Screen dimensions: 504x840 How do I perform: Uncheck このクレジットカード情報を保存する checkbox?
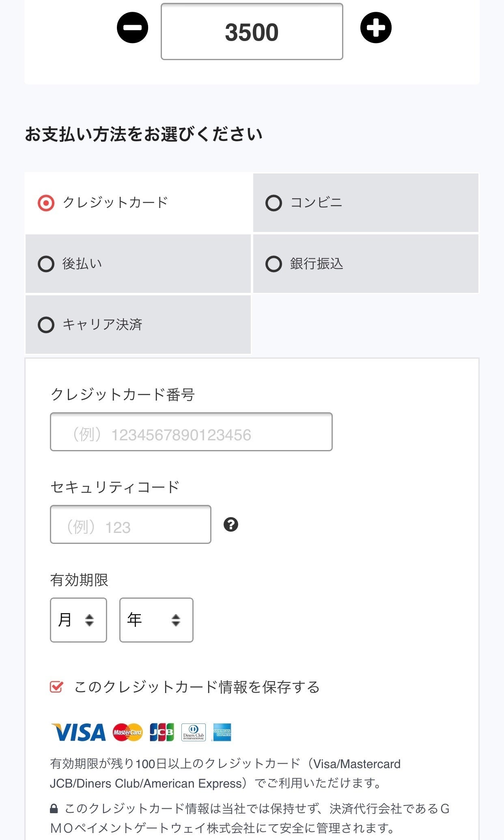pos(56,687)
